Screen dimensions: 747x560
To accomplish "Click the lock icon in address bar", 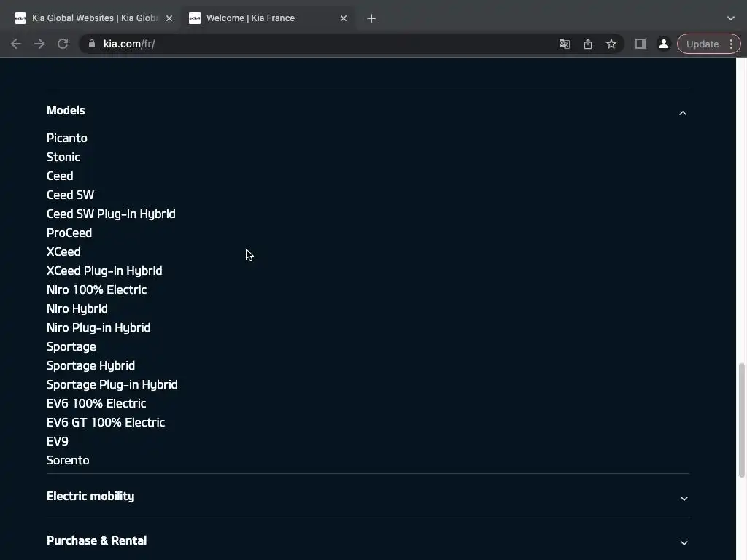I will (92, 44).
